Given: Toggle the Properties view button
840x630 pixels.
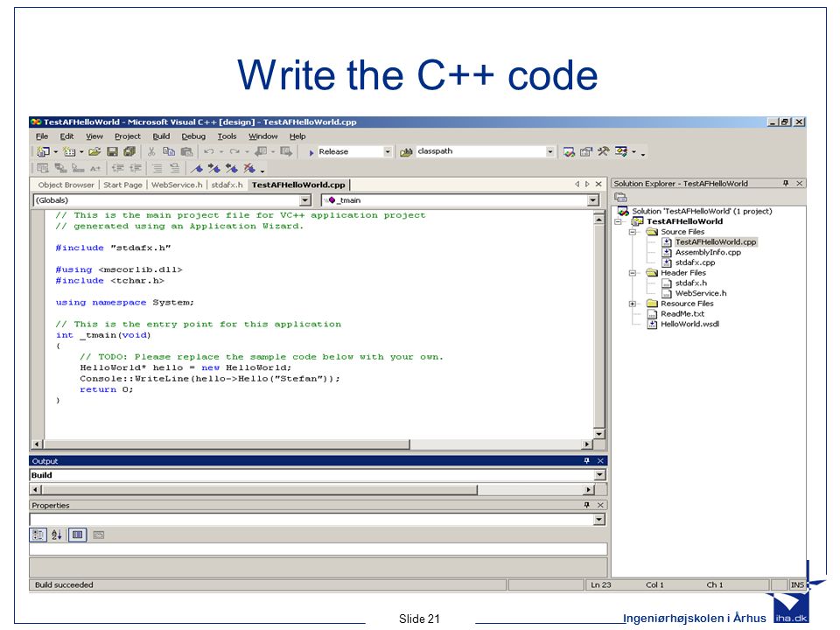Looking at the screenshot, I should tap(78, 535).
